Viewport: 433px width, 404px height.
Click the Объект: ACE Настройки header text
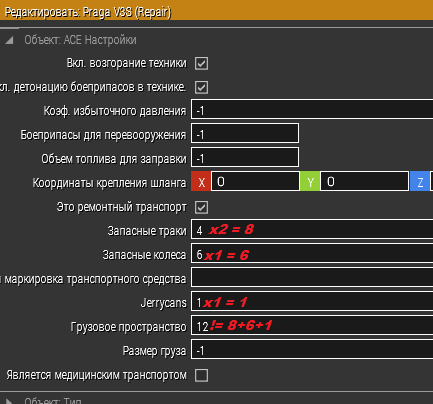click(x=80, y=40)
